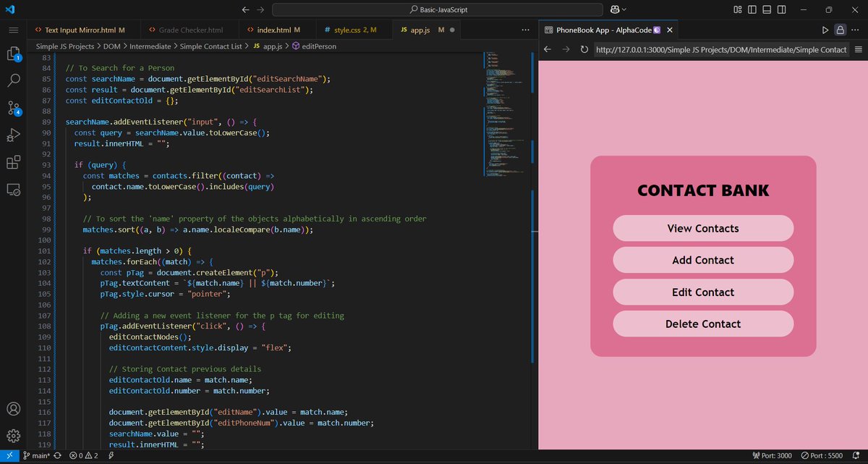
Task: Click line number 99 in gutter
Action: coord(46,229)
